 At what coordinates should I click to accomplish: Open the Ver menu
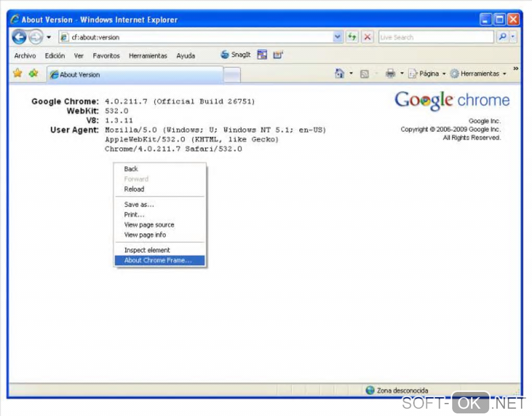[x=79, y=56]
